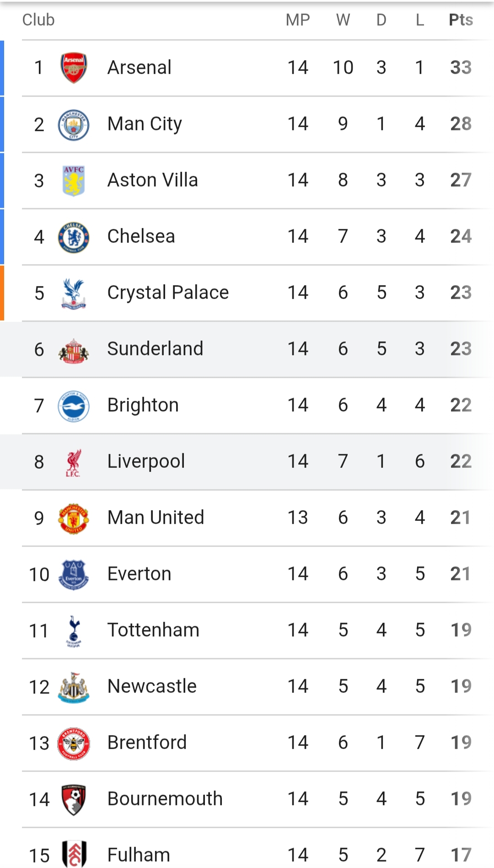Click the Brentford bee badge
The width and height of the screenshot is (494, 868).
(x=74, y=743)
